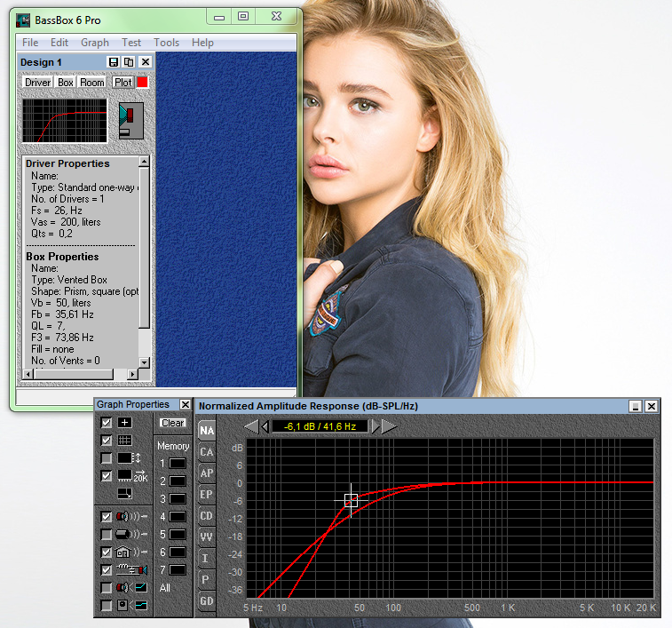Click the vented box speaker diagram icon
672x628 pixels.
coord(131,121)
